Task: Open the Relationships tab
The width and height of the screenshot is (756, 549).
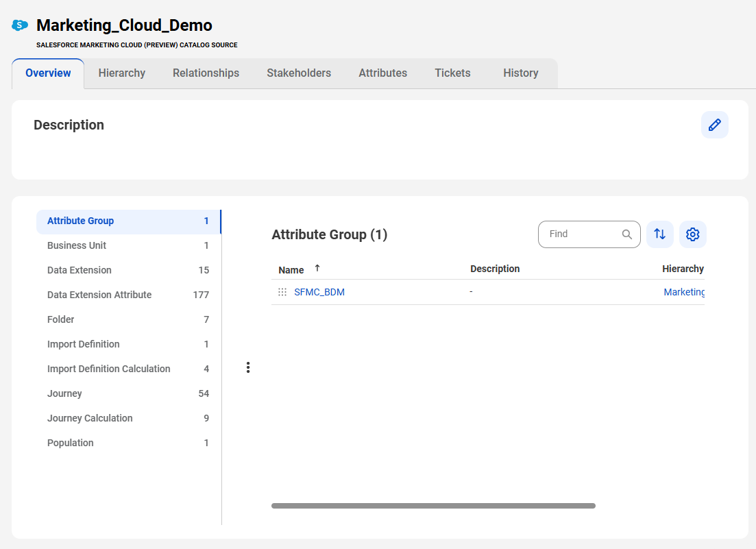Action: point(206,73)
